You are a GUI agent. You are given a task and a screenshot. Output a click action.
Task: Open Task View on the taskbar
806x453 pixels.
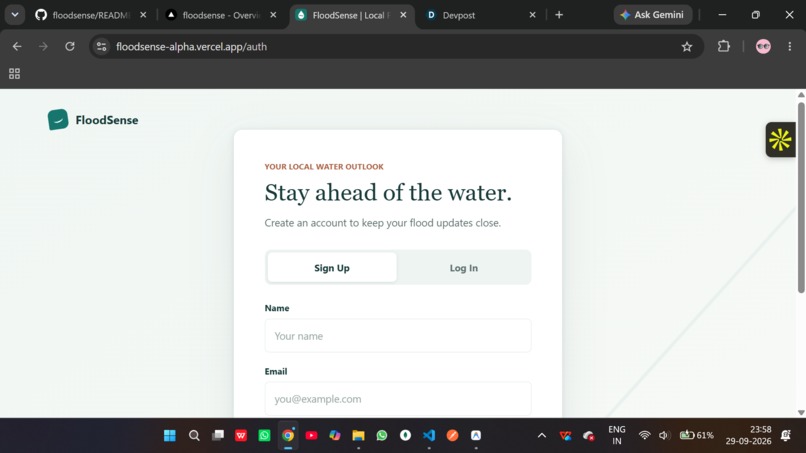pyautogui.click(x=218, y=436)
